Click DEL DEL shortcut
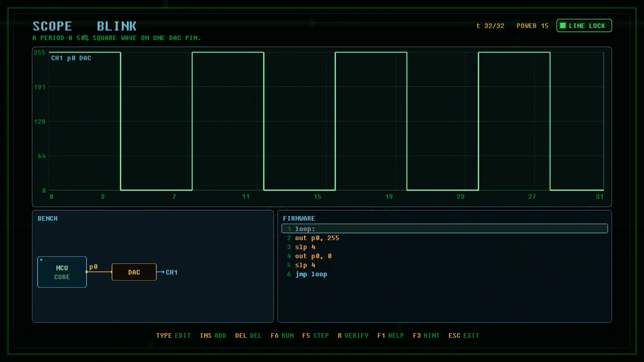Screen dimensions: 644x362 [248, 336]
